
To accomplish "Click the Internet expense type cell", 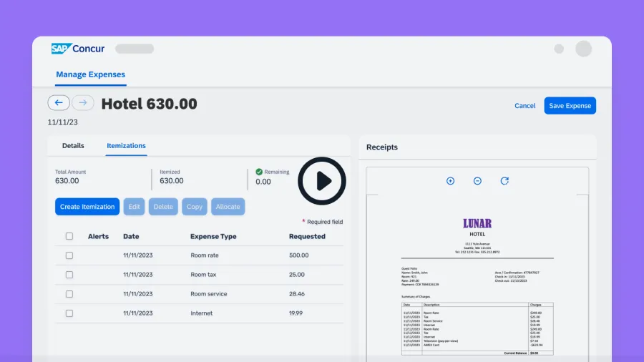I will pyautogui.click(x=201, y=313).
